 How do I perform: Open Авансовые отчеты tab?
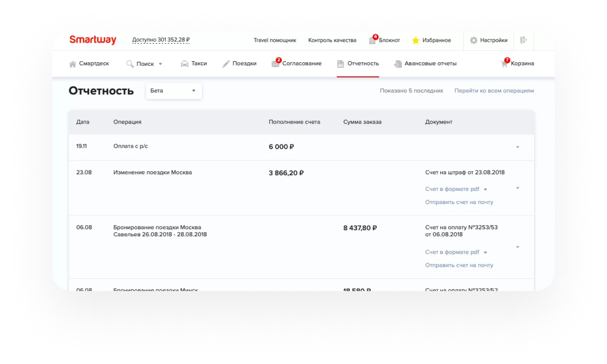click(x=426, y=63)
